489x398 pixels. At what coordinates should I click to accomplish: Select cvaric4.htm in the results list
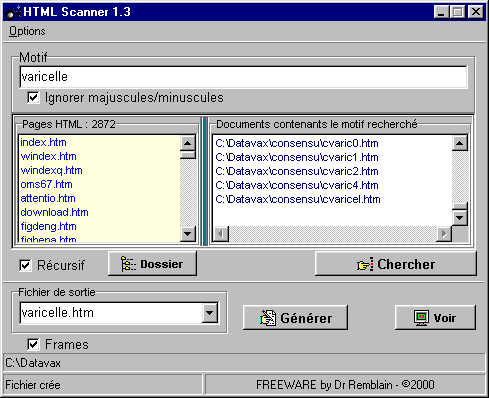tap(297, 185)
